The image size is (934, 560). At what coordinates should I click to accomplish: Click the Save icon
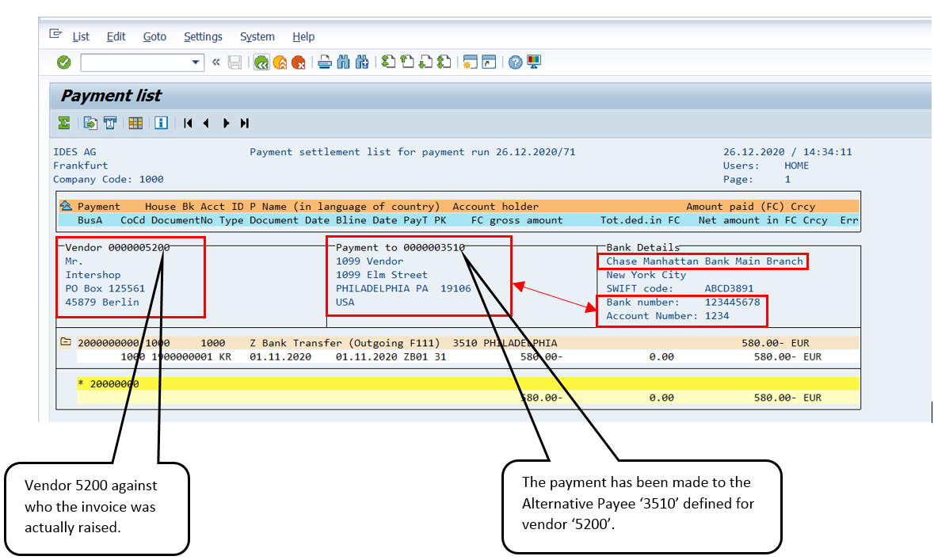click(234, 62)
